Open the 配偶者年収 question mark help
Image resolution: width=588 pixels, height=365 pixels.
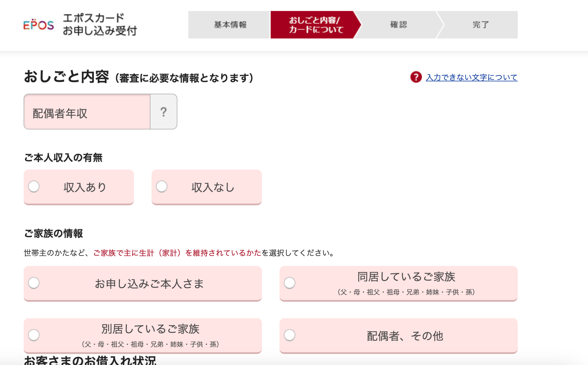tap(163, 112)
